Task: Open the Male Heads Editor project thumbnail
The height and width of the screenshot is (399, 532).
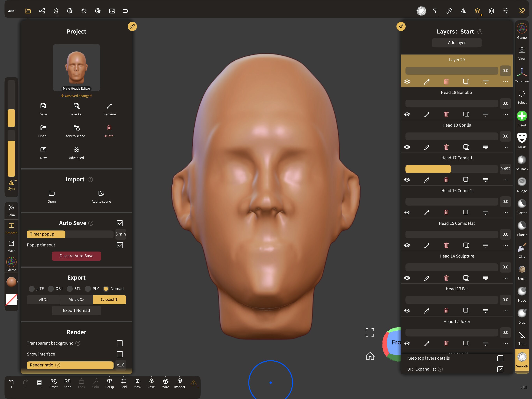Action: 76,67
